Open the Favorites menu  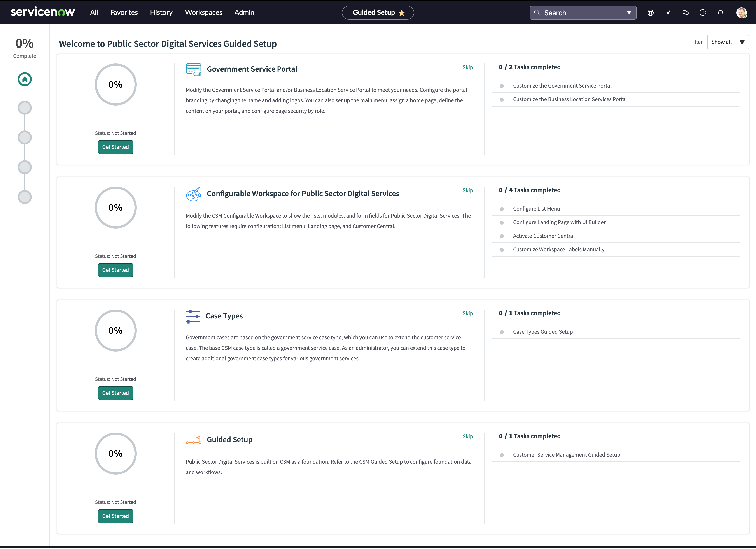[x=124, y=12]
